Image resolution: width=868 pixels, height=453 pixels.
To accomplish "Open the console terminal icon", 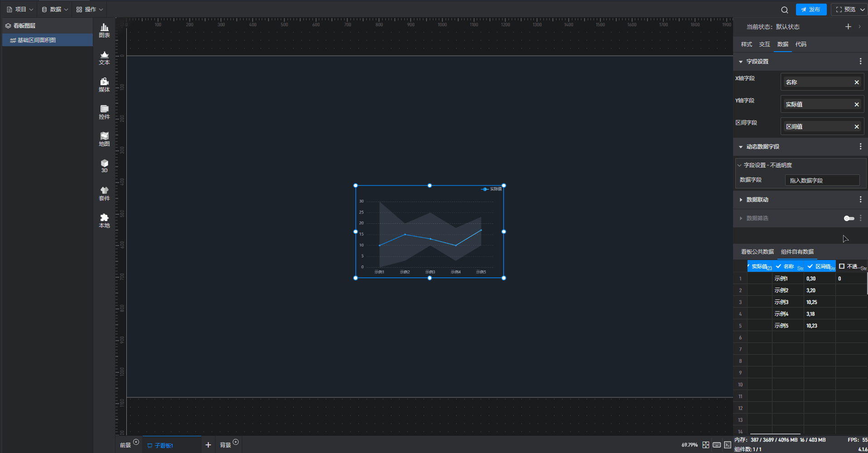I will tap(727, 445).
